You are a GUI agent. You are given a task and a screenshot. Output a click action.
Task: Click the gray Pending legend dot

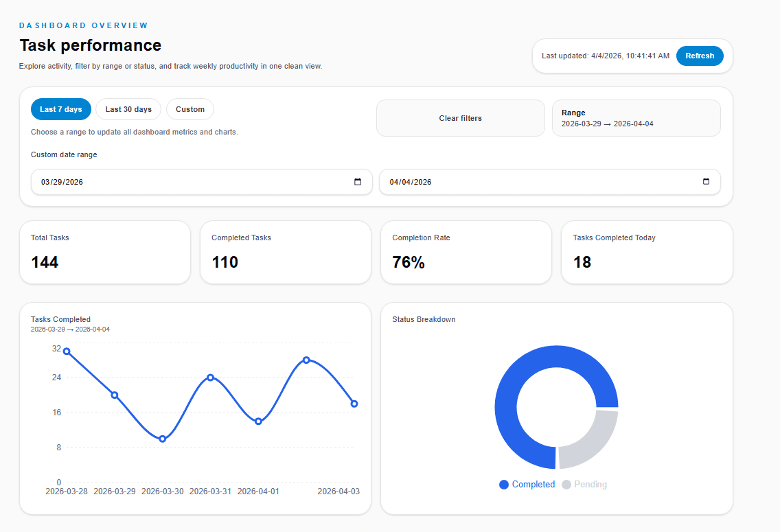click(566, 485)
